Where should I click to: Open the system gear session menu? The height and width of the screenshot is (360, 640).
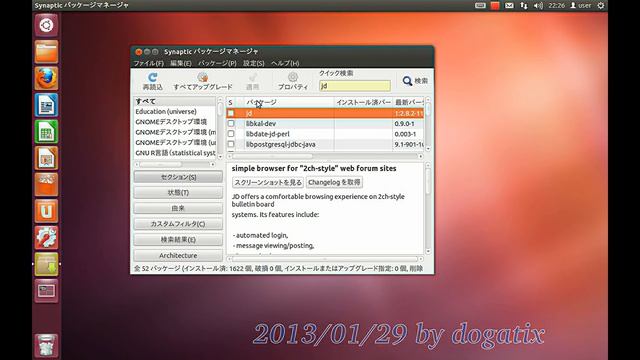coord(600,5)
